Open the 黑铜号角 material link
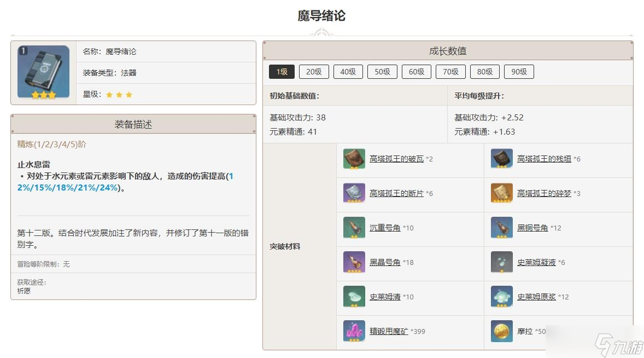 [x=532, y=228]
